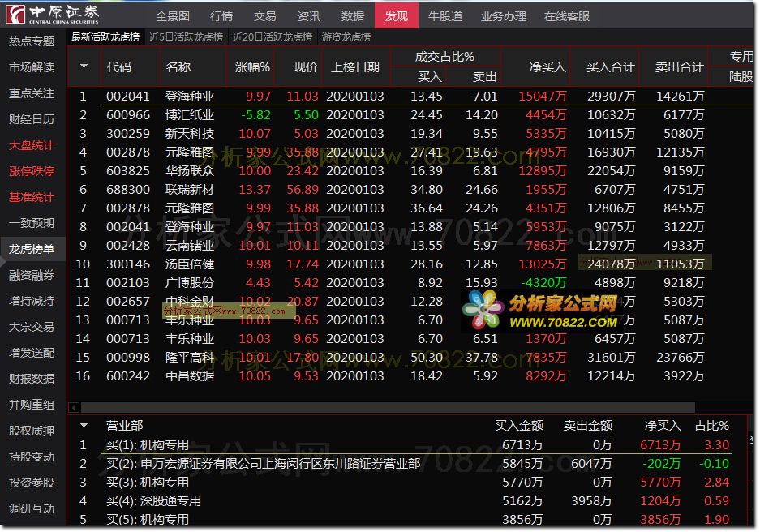Click the stock table horizontal scrollbar track
This screenshot has height=532, width=760.
[x=388, y=407]
